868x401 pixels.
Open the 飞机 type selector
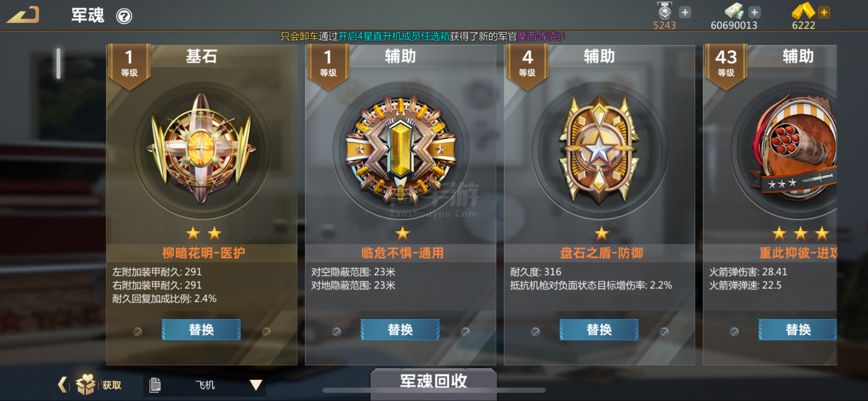pos(205,385)
